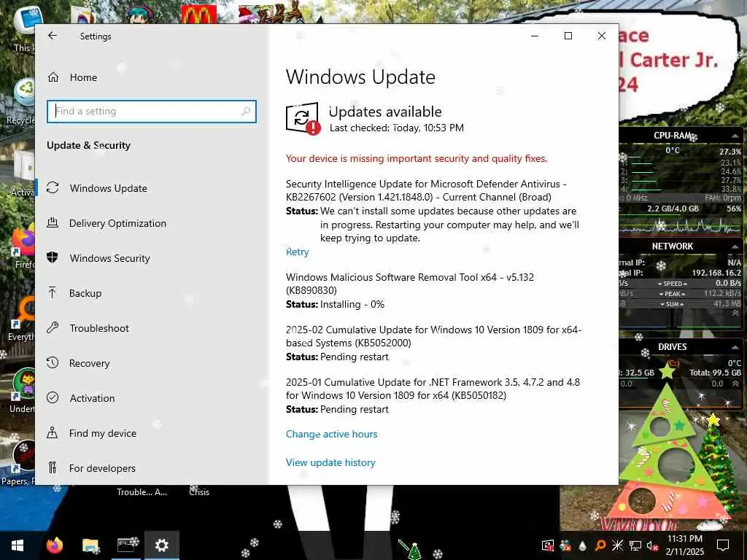Click the KB5050182 .NET Framework update entry
This screenshot has height=560, width=747.
[433, 389]
